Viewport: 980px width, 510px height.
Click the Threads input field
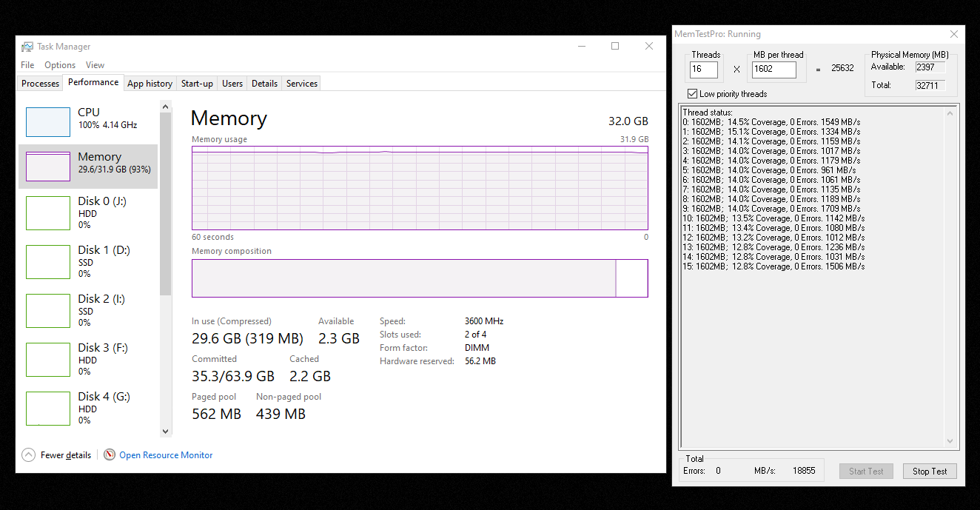click(703, 70)
